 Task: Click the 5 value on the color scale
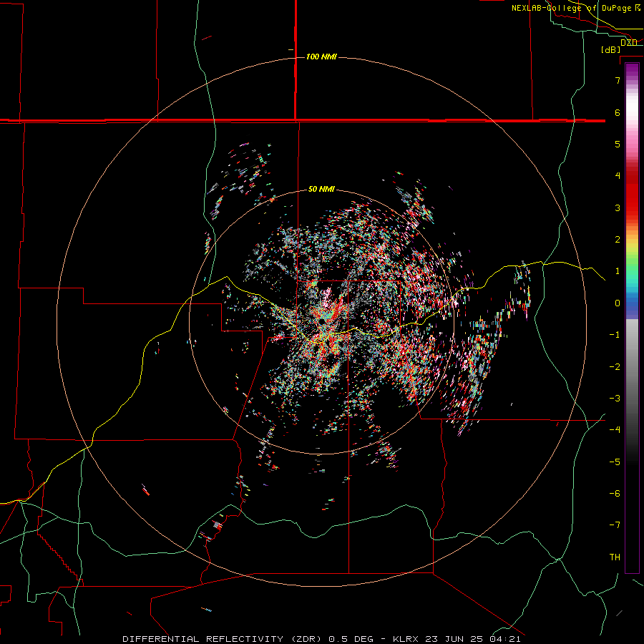(x=618, y=144)
